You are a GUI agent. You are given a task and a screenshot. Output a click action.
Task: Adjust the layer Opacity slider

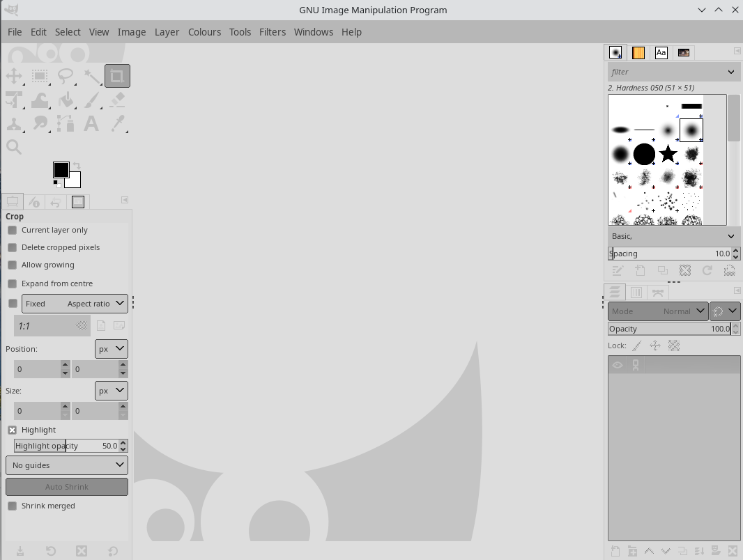670,329
